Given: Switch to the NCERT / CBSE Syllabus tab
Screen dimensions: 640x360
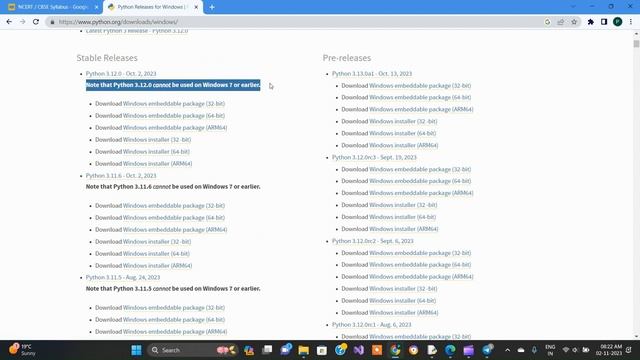Looking at the screenshot, I should (x=53, y=7).
